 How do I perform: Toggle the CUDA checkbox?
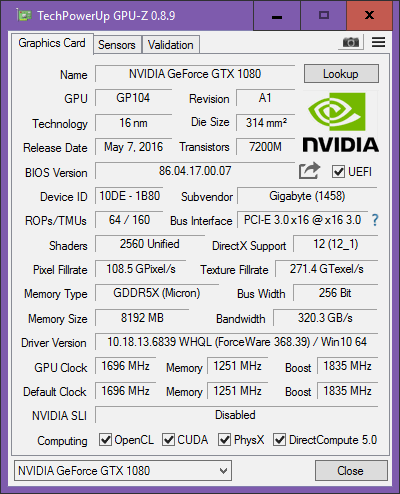click(x=168, y=440)
